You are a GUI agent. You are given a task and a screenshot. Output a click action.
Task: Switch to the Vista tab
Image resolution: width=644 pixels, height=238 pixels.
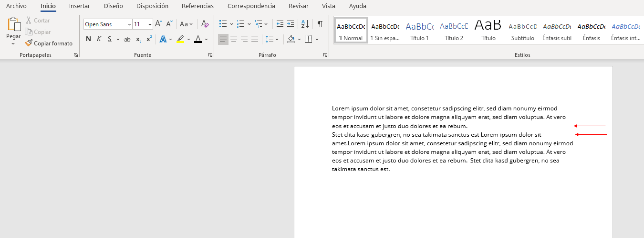point(328,6)
